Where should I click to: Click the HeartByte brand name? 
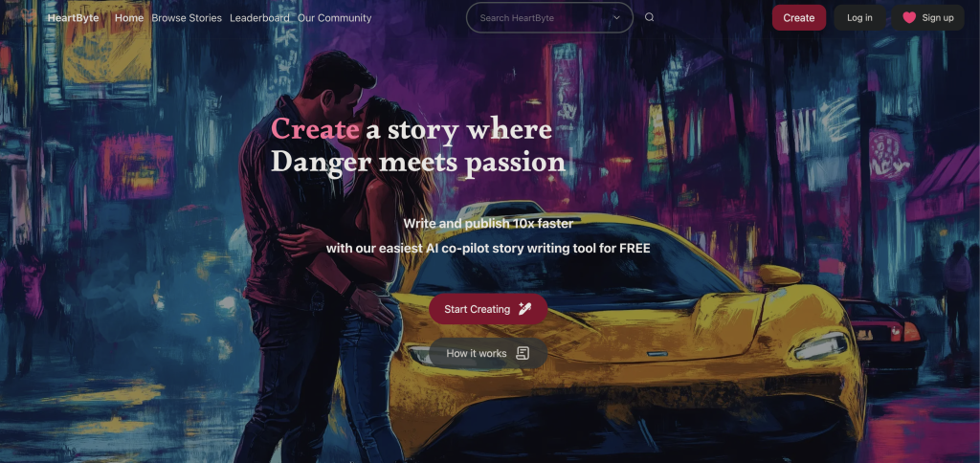tap(73, 18)
